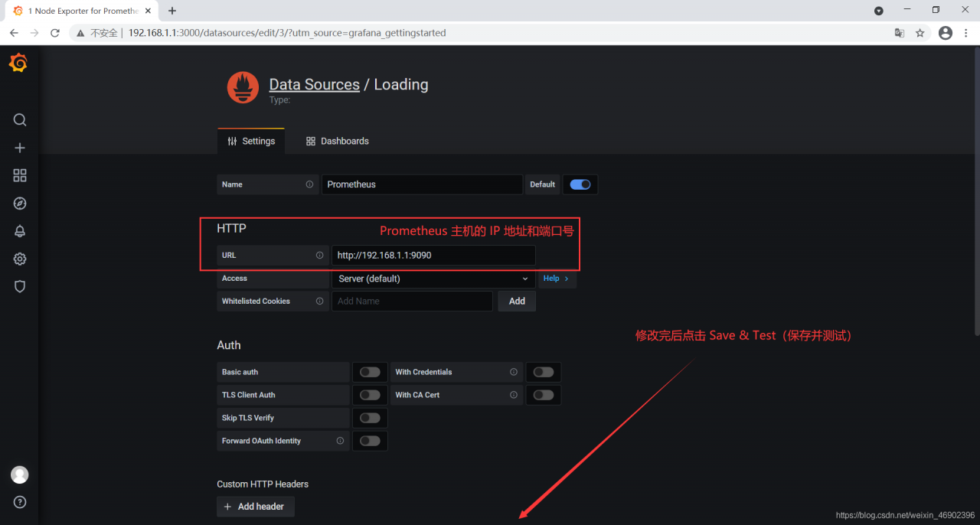Expand the Access Help section
980x525 pixels.
tap(557, 279)
